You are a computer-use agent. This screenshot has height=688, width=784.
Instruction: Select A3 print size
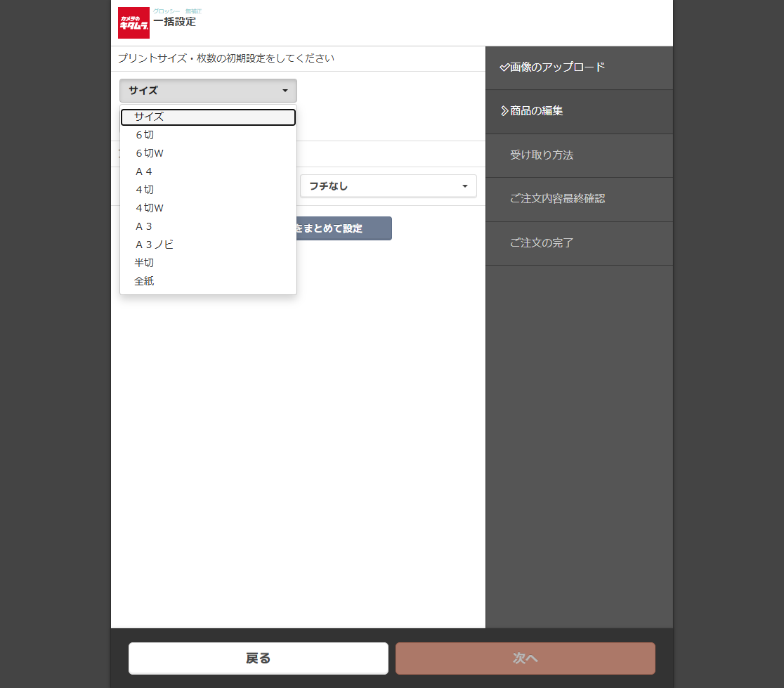[x=144, y=226]
